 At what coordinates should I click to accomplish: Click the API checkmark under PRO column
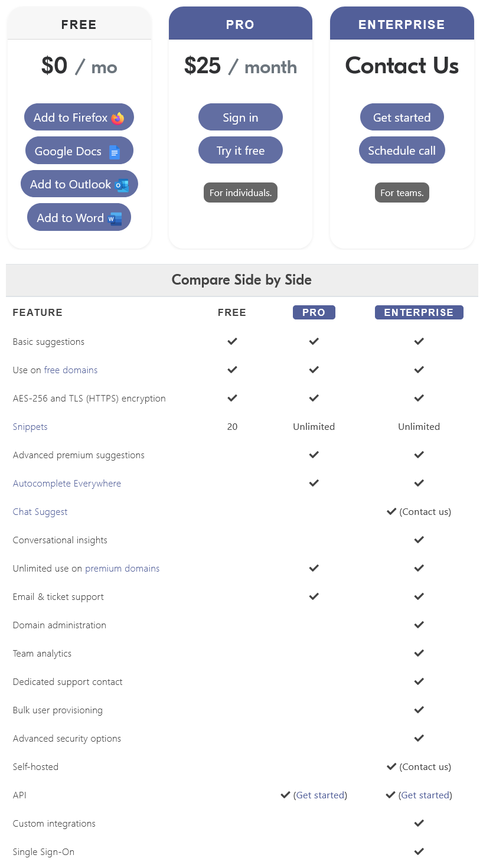pos(286,795)
